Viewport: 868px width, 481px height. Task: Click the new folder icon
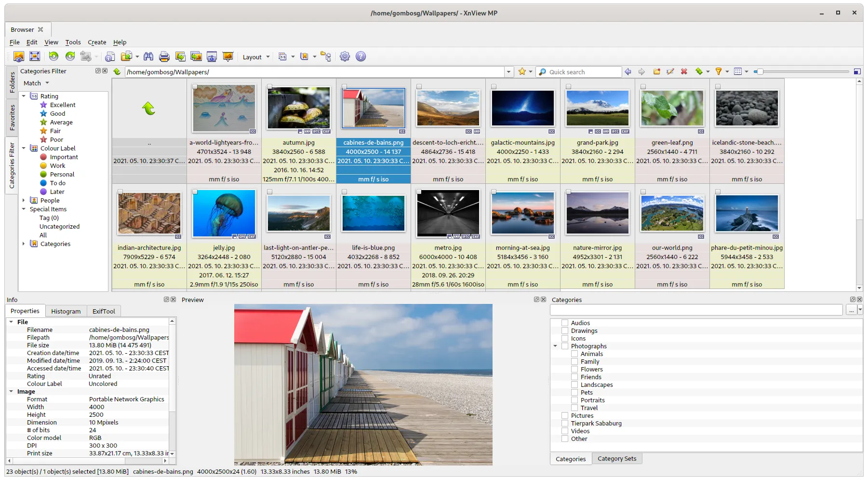tap(656, 72)
